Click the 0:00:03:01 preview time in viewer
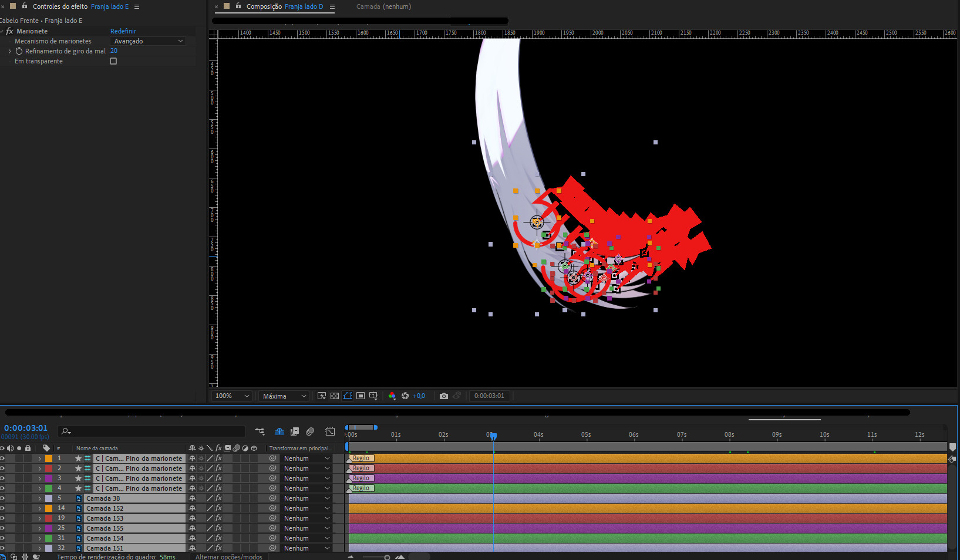Screen dimensions: 960x560 [x=489, y=396]
